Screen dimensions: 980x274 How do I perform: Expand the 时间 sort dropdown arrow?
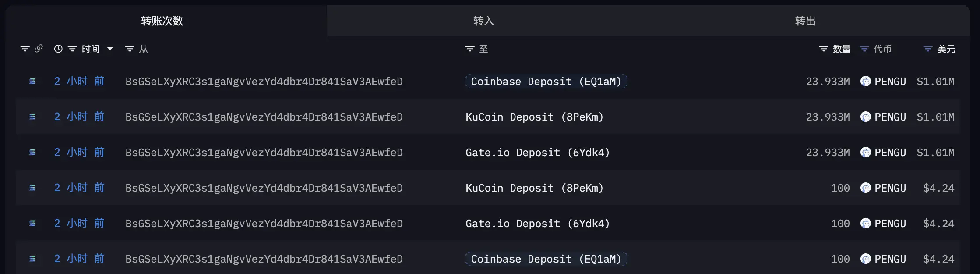110,49
